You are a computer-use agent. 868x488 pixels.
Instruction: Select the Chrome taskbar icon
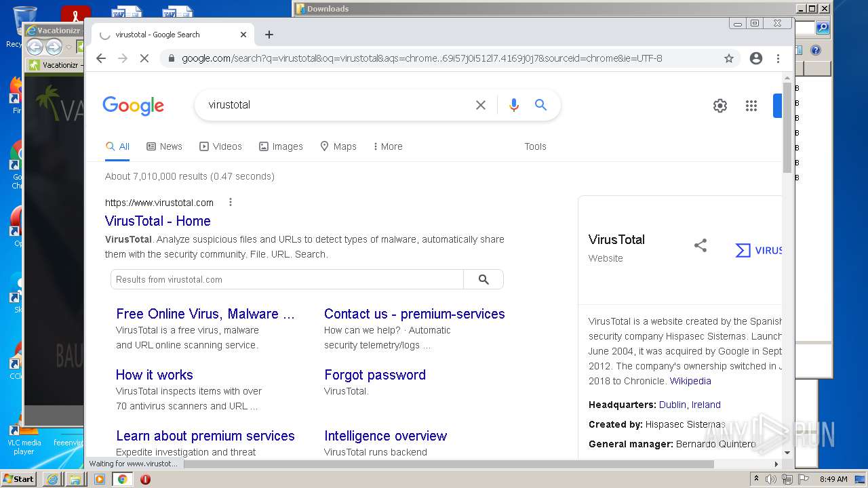click(122, 479)
